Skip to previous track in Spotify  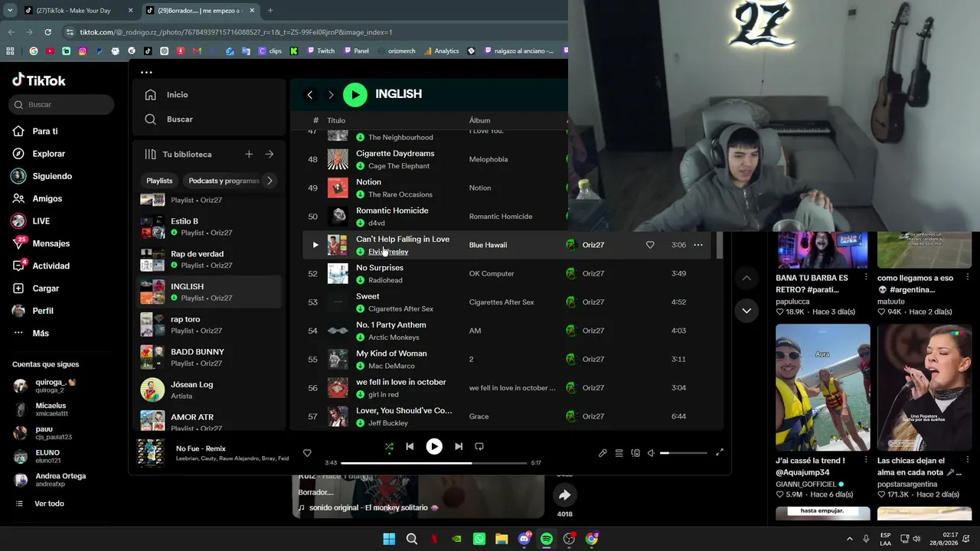coord(410,446)
